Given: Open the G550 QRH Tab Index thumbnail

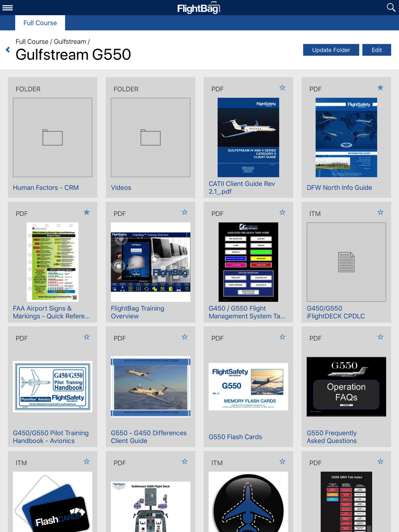Looking at the screenshot, I should point(346,502).
